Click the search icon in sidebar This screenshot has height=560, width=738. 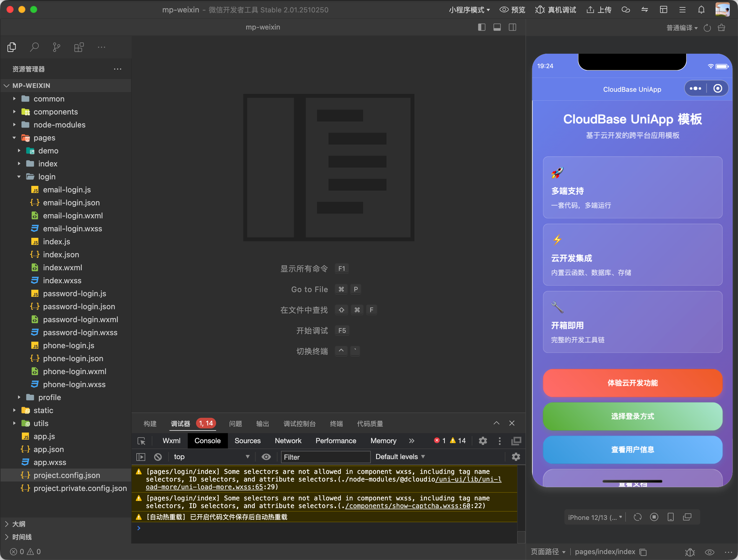tap(34, 48)
